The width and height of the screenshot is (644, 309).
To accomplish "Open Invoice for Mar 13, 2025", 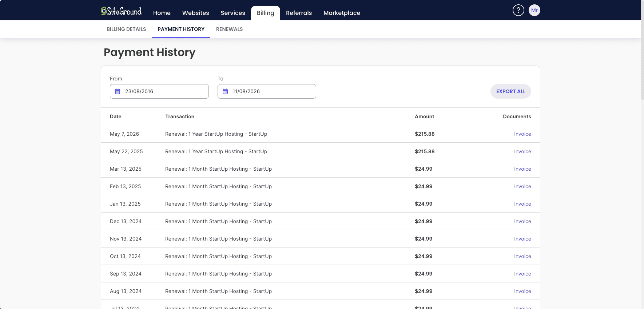I will click(522, 169).
